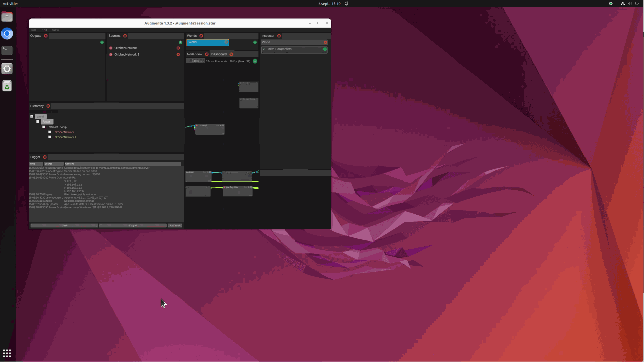Collapse the Meta Parameters section
This screenshot has height=362, width=644.
pyautogui.click(x=264, y=49)
